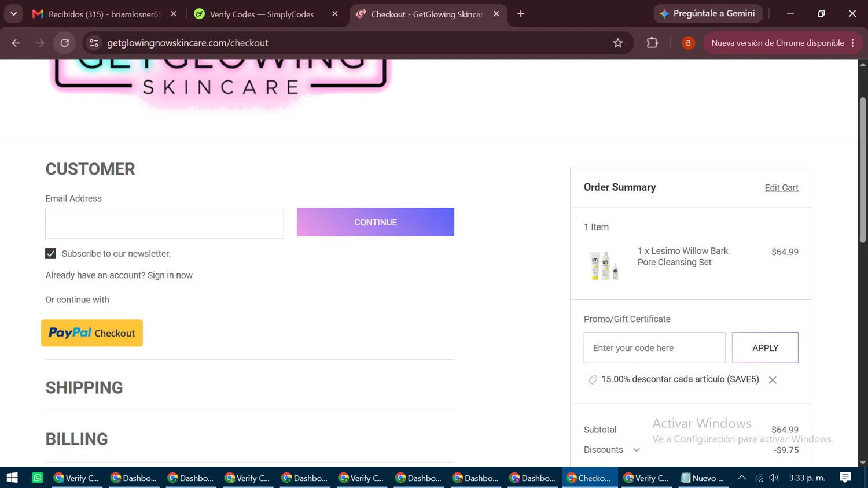Open the Nuevo... Notepad taskbar window

[703, 478]
